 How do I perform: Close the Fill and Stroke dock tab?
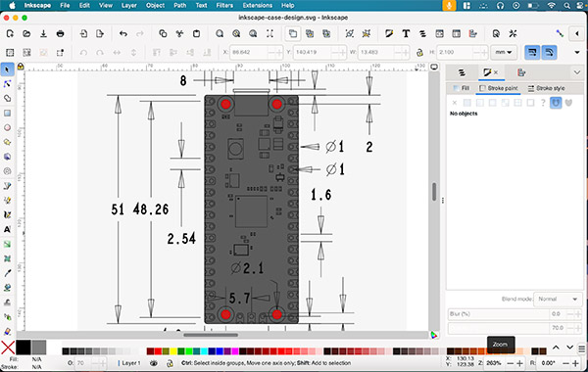click(496, 72)
